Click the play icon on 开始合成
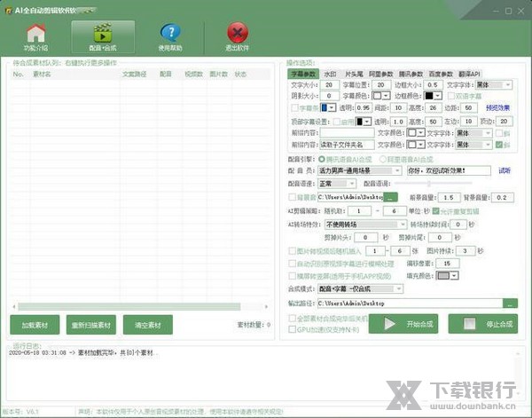 pyautogui.click(x=389, y=324)
